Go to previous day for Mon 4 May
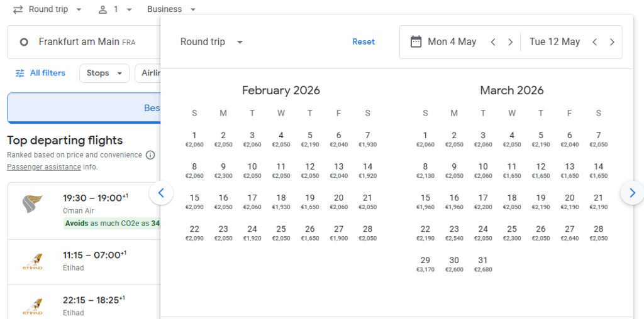This screenshot has width=644, height=319. click(493, 42)
